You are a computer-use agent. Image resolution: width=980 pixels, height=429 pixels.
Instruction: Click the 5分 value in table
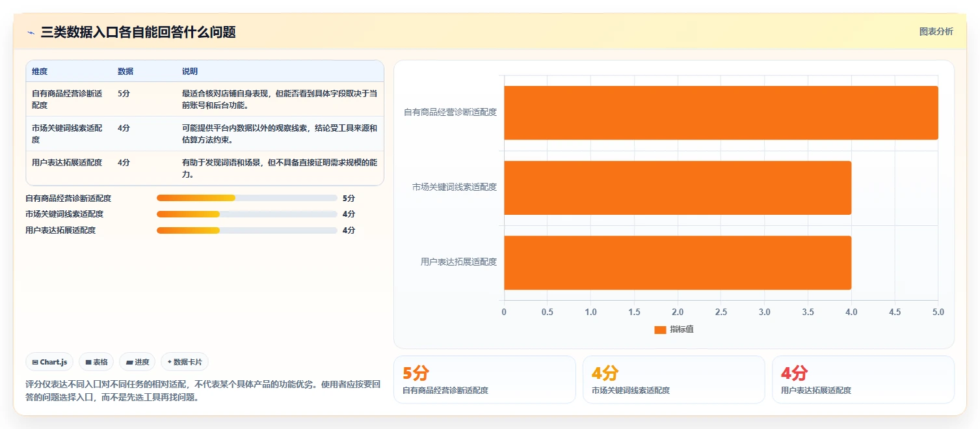(124, 94)
